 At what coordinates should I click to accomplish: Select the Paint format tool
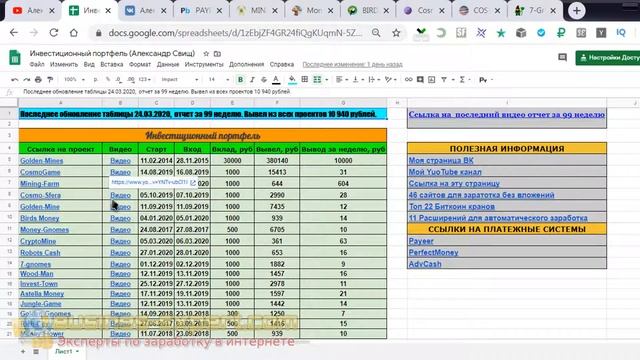pyautogui.click(x=50, y=80)
